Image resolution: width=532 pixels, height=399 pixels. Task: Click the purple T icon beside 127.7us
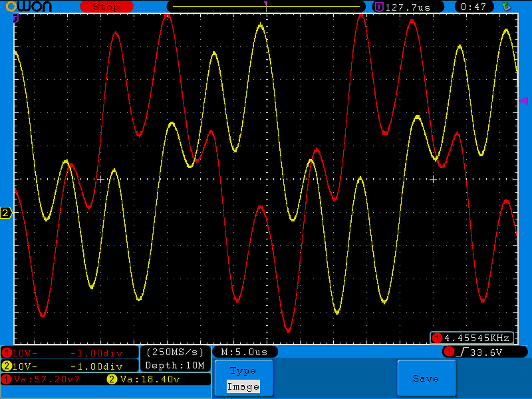click(379, 7)
